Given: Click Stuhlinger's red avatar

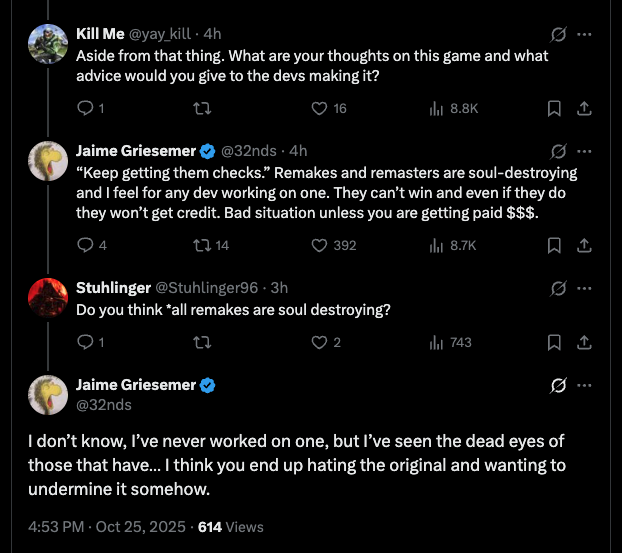Looking at the screenshot, I should tap(46, 297).
